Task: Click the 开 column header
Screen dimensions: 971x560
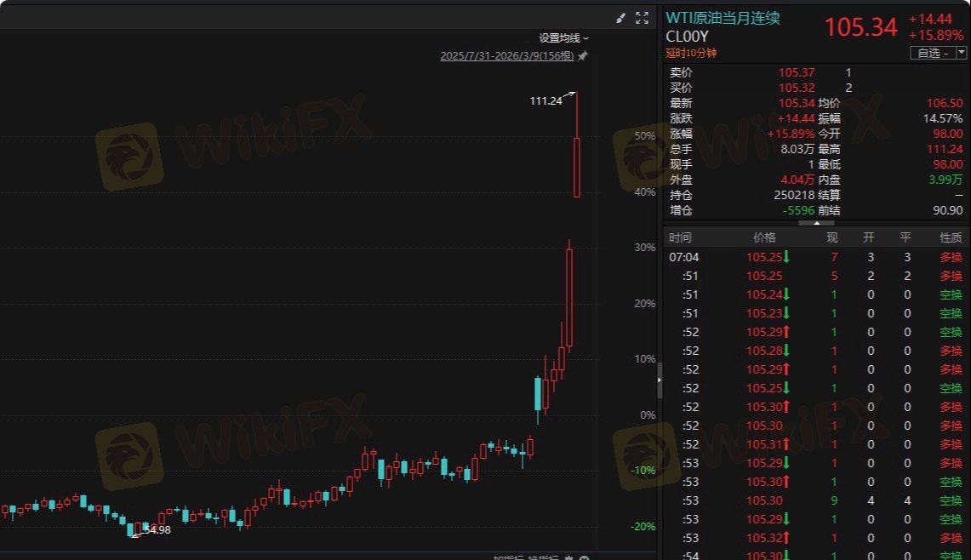Action: [x=869, y=238]
